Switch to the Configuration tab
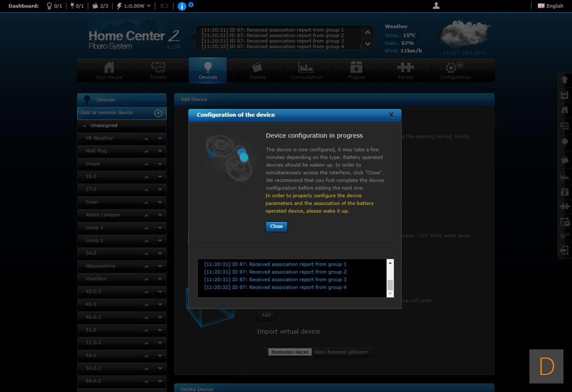This screenshot has height=392, width=572. 455,70
